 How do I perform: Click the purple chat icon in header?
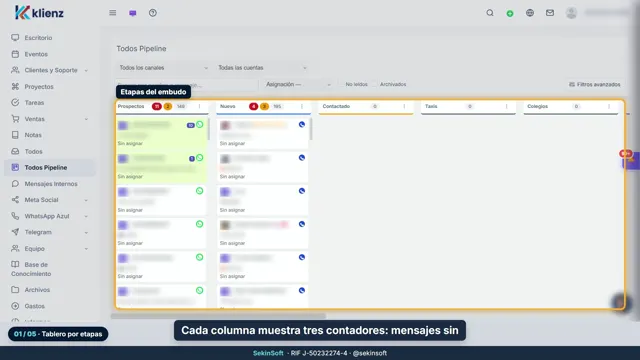133,13
